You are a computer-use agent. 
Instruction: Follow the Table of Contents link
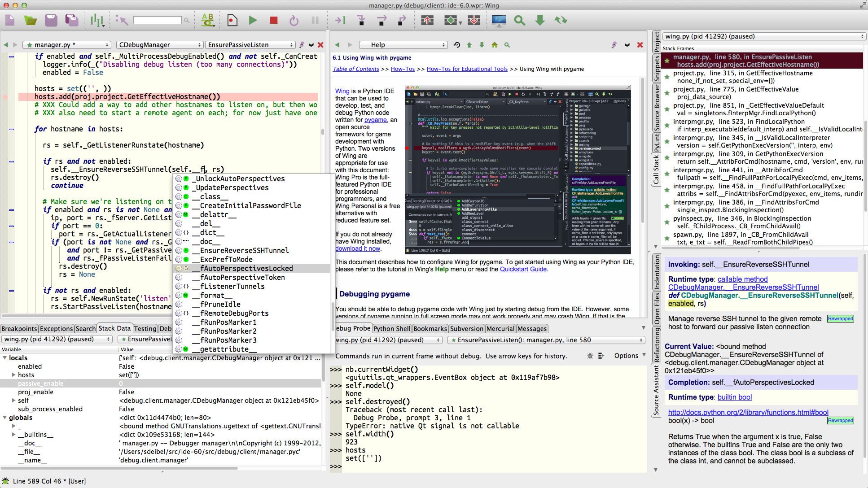coord(355,69)
